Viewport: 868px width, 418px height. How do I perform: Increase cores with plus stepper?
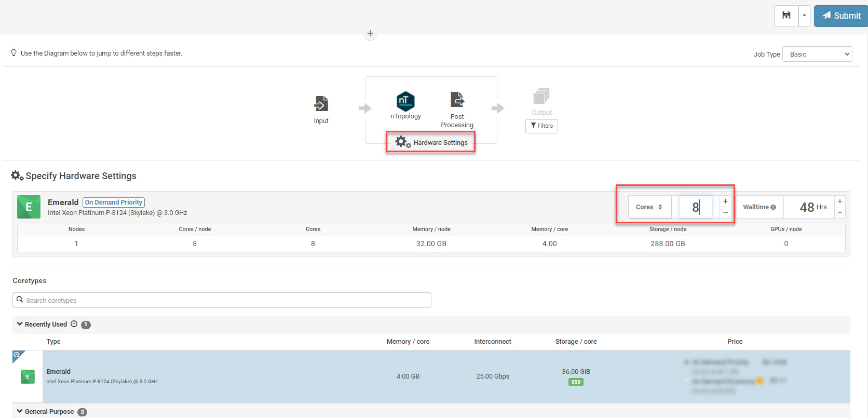(725, 201)
